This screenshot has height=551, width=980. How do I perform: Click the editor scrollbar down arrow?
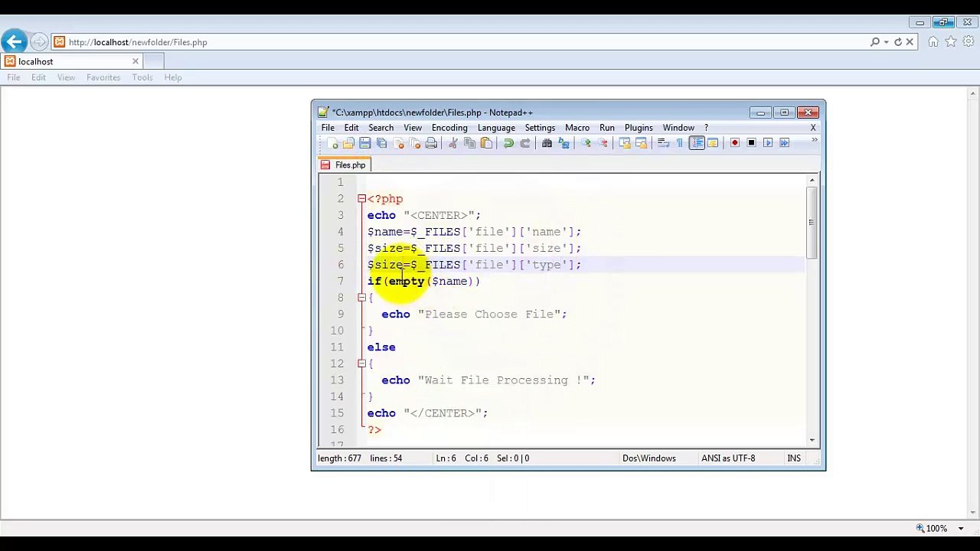click(812, 439)
